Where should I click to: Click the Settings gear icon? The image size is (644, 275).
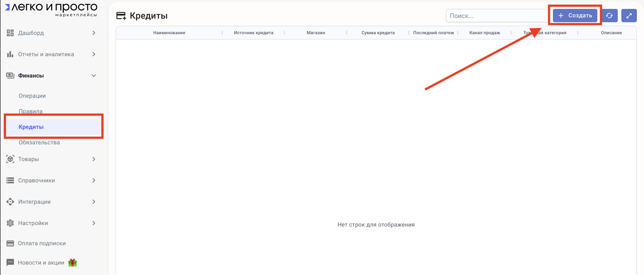click(x=10, y=223)
